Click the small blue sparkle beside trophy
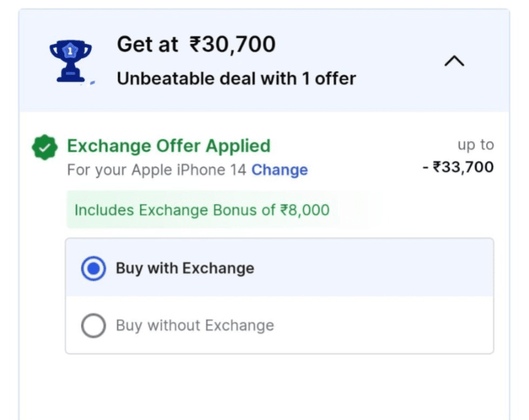Screen dimensions: 529x420 92,83
